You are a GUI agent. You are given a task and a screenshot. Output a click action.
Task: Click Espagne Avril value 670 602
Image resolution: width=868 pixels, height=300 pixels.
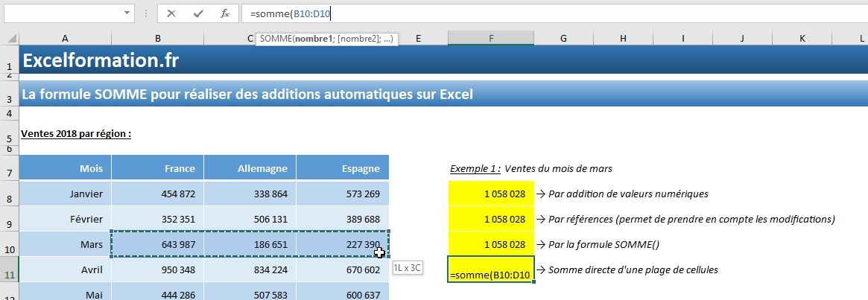[343, 270]
